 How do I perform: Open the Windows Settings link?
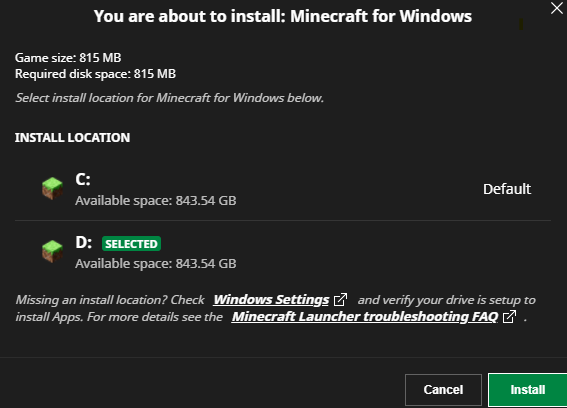click(271, 299)
